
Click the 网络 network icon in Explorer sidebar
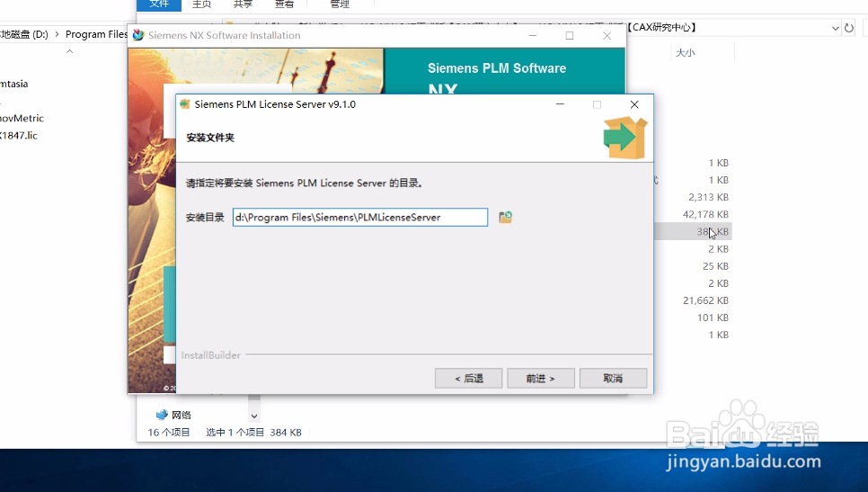point(162,415)
